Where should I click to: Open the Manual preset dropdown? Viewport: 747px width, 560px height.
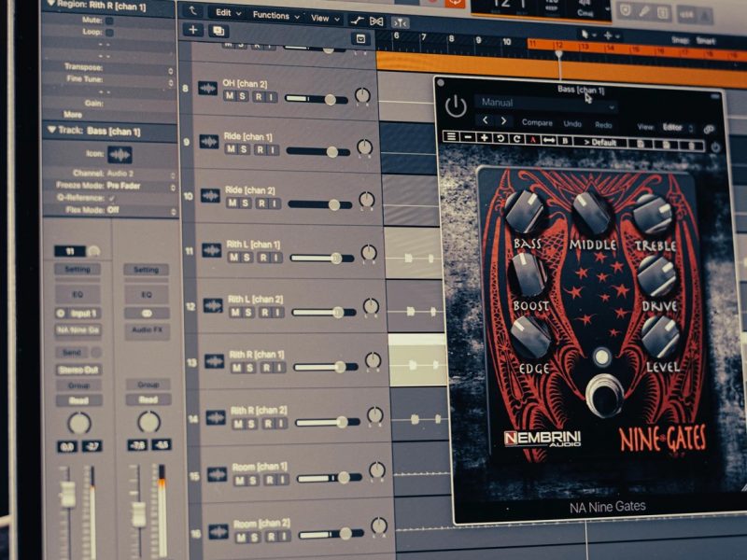546,104
